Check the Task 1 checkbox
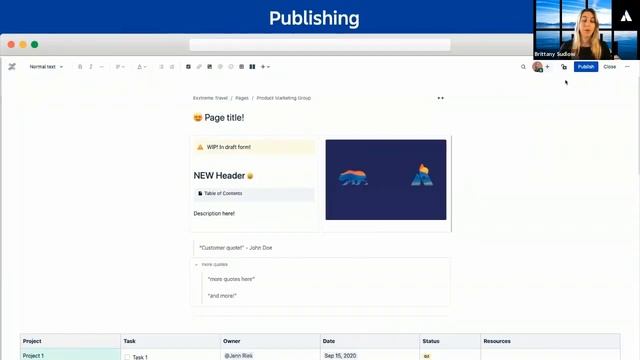Screen dimensions: 640x360 click(x=127, y=357)
